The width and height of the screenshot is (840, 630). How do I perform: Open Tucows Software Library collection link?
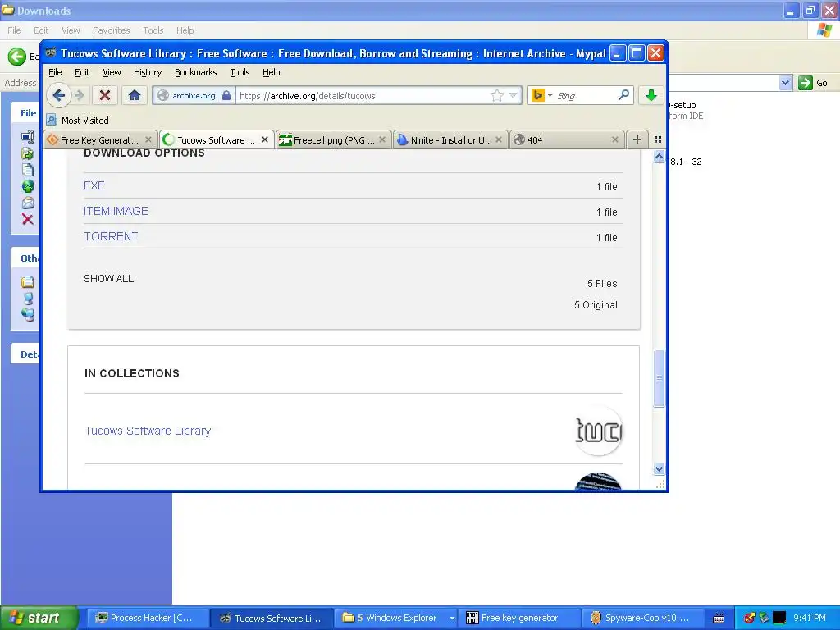[x=148, y=431]
